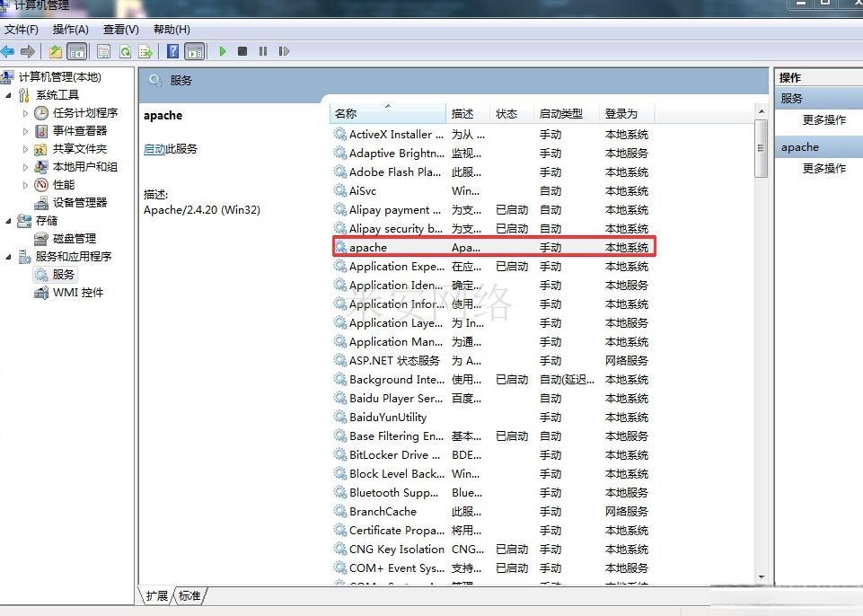
Task: Sort by the 启动类型 column header
Action: 567,113
